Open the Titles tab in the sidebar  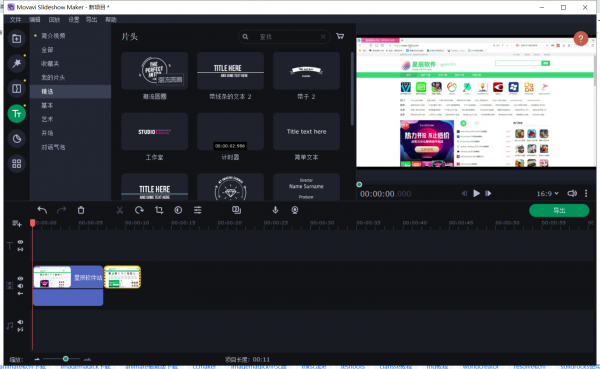point(16,114)
